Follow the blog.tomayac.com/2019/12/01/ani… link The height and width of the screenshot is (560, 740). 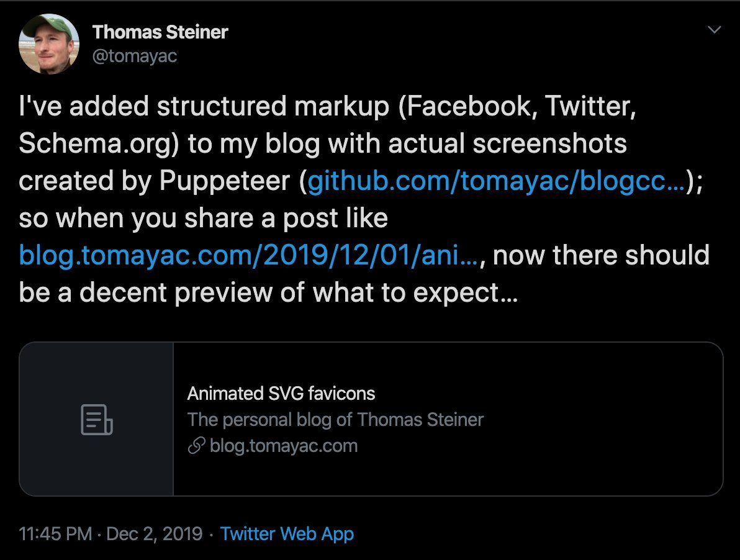coord(248,255)
